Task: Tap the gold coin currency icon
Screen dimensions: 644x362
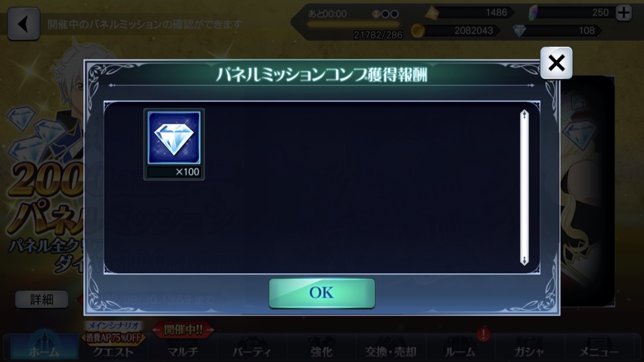Action: tap(418, 31)
